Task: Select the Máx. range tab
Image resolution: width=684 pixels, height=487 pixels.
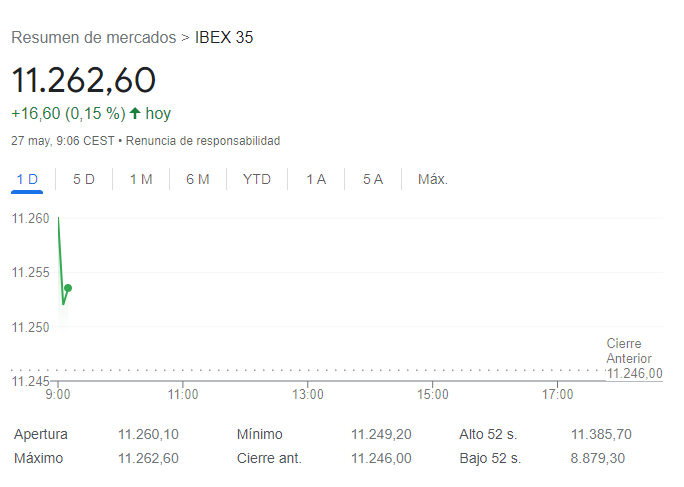Action: point(433,180)
